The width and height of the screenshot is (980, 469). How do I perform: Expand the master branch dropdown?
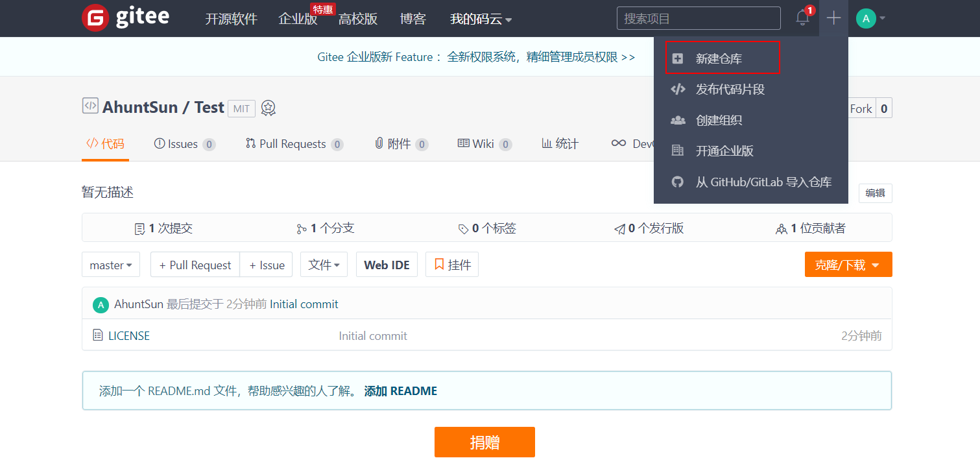111,265
